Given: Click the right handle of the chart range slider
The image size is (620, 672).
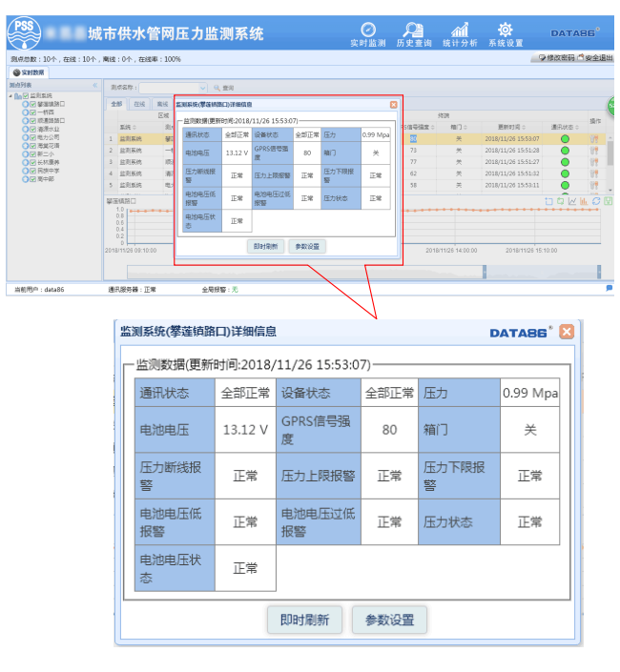Looking at the screenshot, I should [599, 272].
